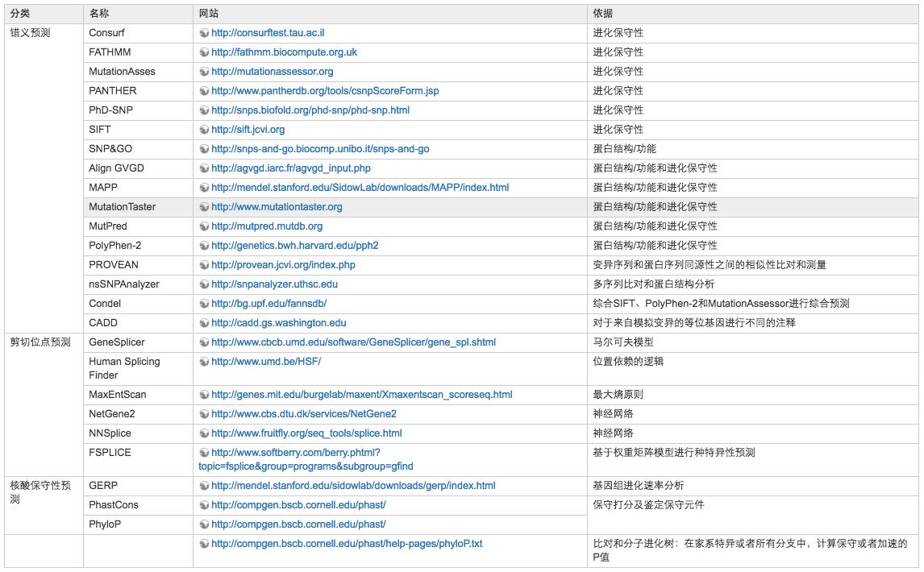Follow the Human Splicing Finder umd.be/HSF link
This screenshot has width=924, height=572.
point(266,362)
